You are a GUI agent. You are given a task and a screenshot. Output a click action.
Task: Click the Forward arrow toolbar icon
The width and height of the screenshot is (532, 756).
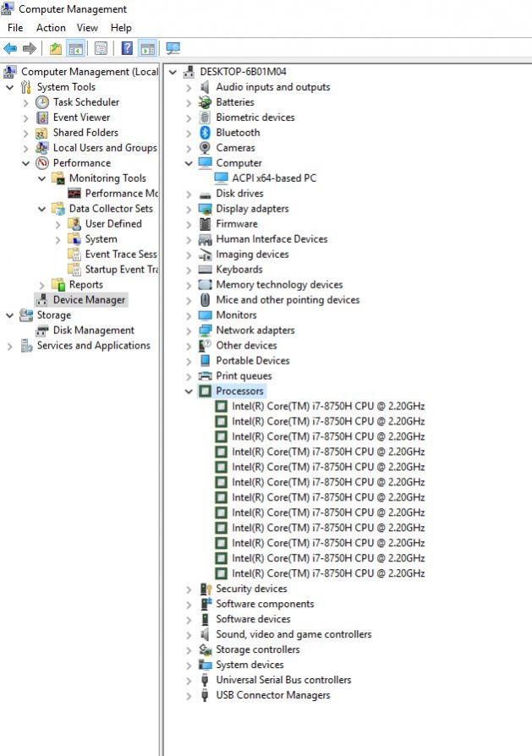coord(30,48)
